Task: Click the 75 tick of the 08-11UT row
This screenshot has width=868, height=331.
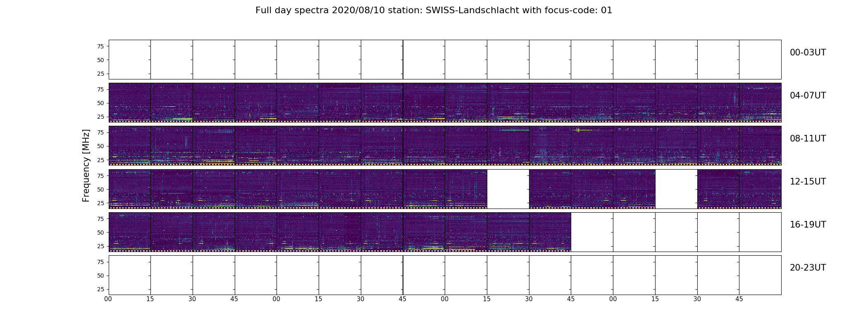Action: point(100,132)
